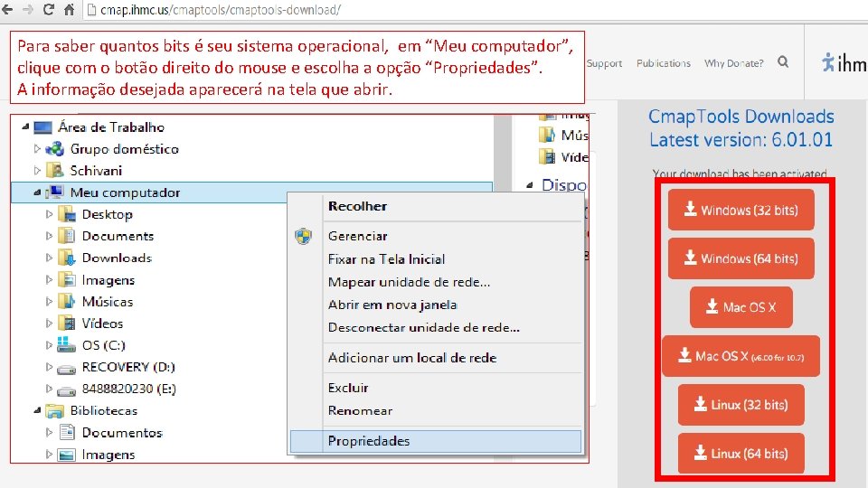Expand the Desktop folder node
868x488 pixels.
coord(49,213)
